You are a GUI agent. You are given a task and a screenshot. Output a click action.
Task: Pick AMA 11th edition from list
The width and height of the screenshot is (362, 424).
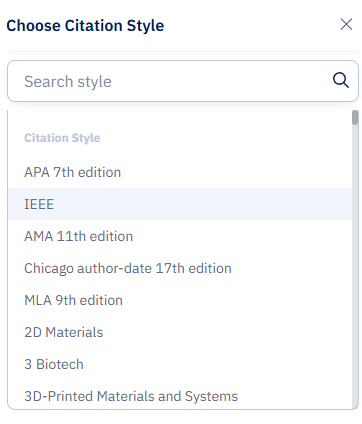click(180, 236)
